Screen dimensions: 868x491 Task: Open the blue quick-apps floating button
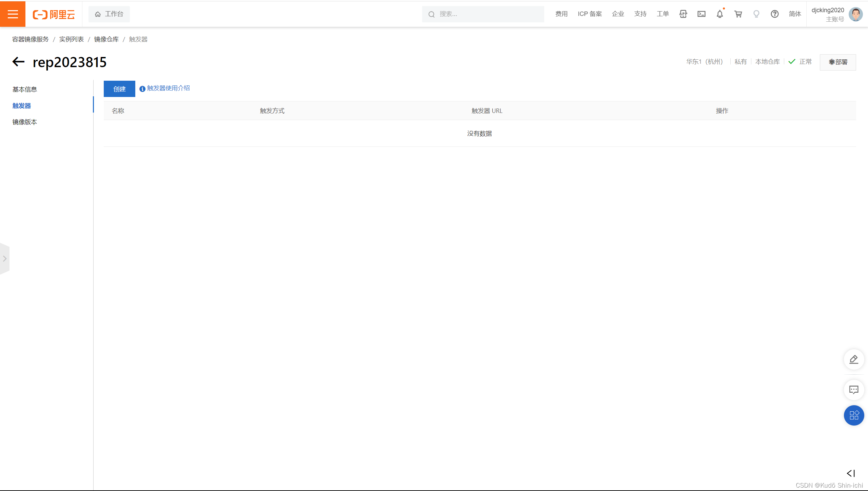tap(853, 415)
